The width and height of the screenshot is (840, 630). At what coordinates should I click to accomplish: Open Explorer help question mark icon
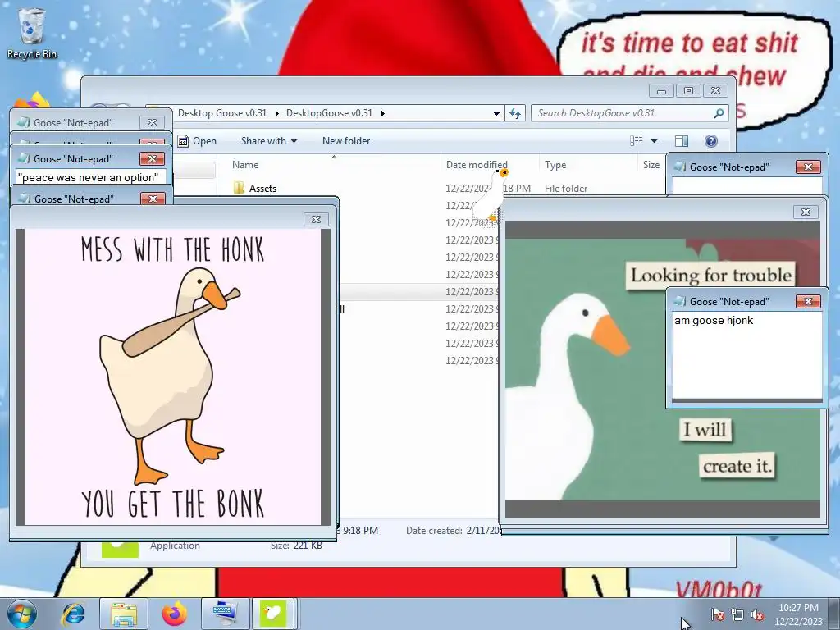click(x=711, y=141)
